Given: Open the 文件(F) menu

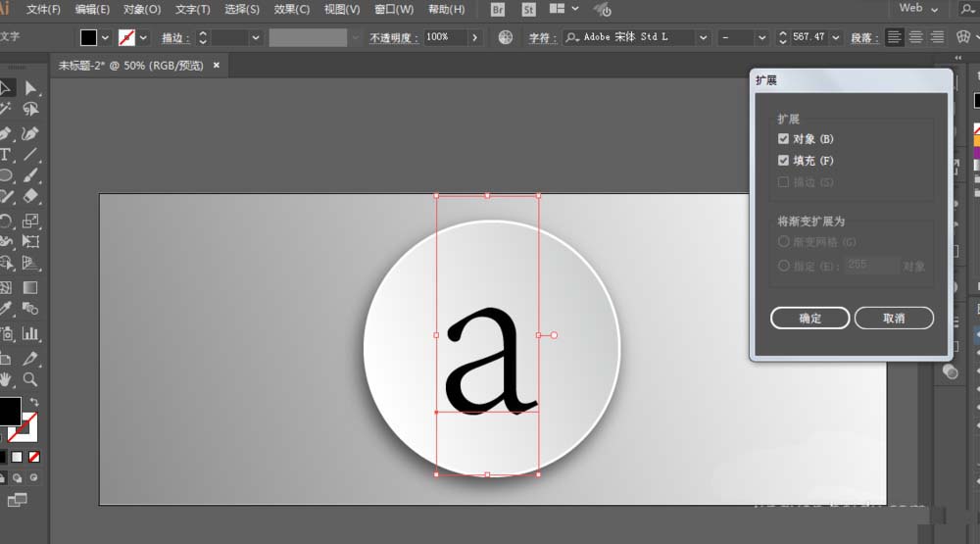Looking at the screenshot, I should point(43,10).
